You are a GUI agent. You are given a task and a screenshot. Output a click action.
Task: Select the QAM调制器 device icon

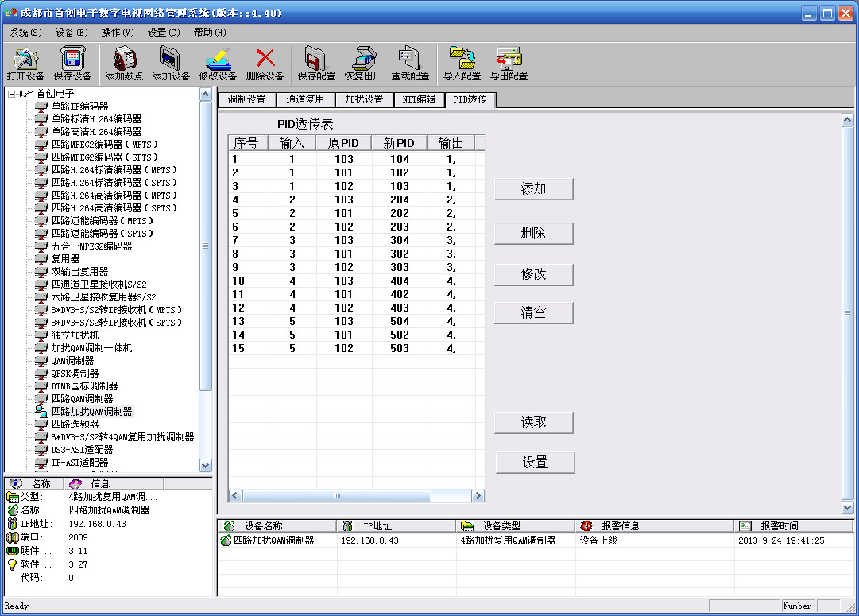tap(41, 361)
